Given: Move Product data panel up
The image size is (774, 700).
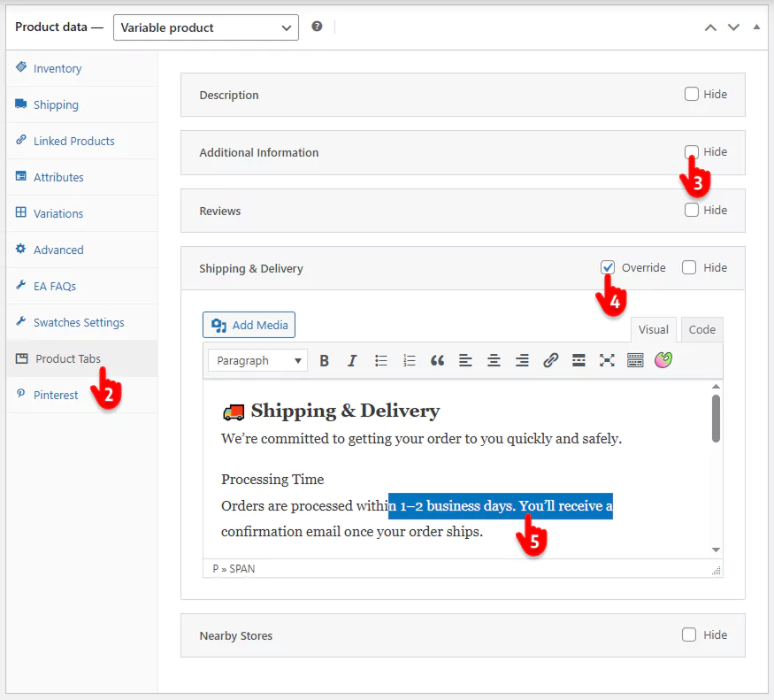Looking at the screenshot, I should [710, 27].
